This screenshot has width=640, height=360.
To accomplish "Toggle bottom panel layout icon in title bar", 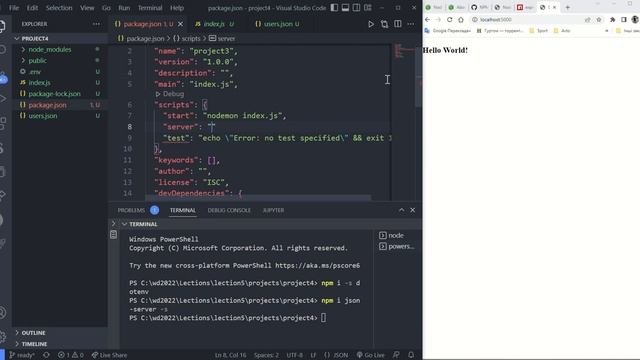I will coord(345,8).
